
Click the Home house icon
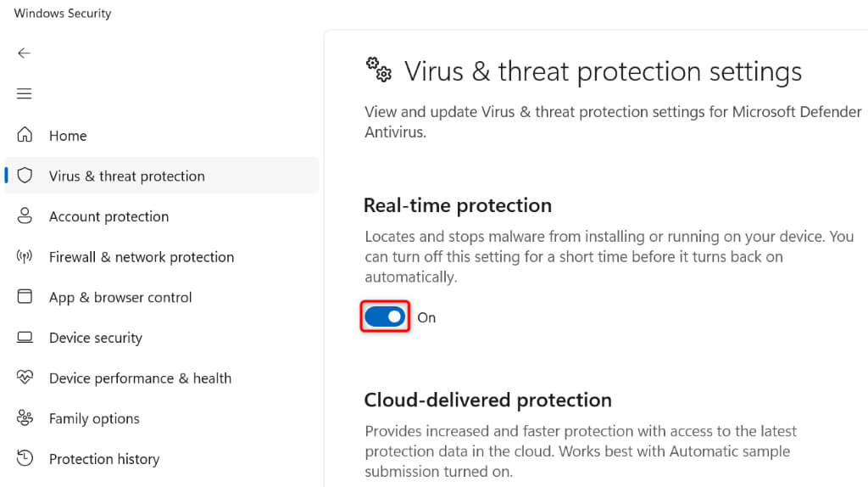[25, 135]
